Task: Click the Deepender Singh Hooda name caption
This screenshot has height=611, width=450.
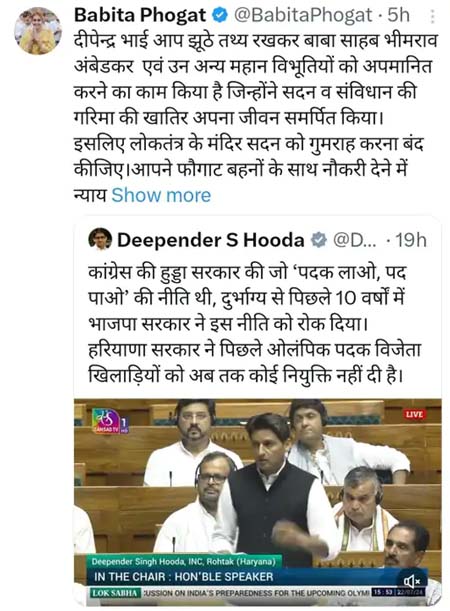Action: click(184, 562)
